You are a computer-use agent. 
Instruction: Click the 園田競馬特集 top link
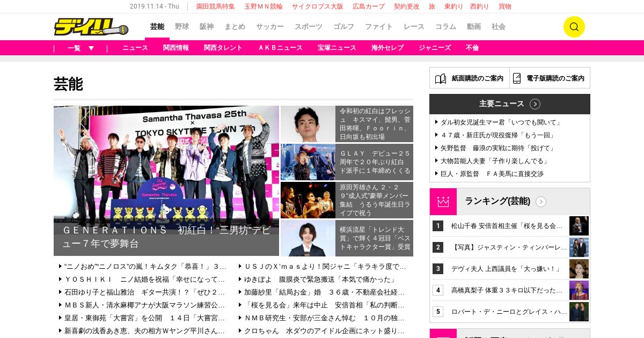[x=215, y=6]
